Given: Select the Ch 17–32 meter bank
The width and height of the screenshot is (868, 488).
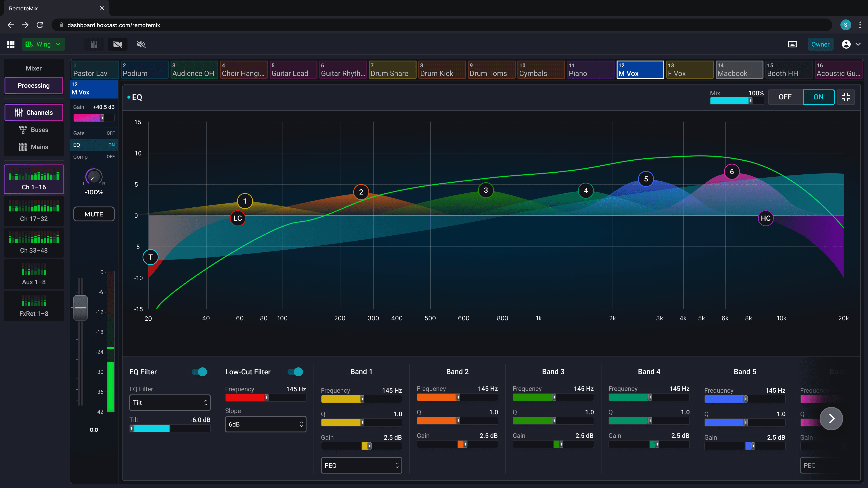Looking at the screenshot, I should (x=34, y=211).
